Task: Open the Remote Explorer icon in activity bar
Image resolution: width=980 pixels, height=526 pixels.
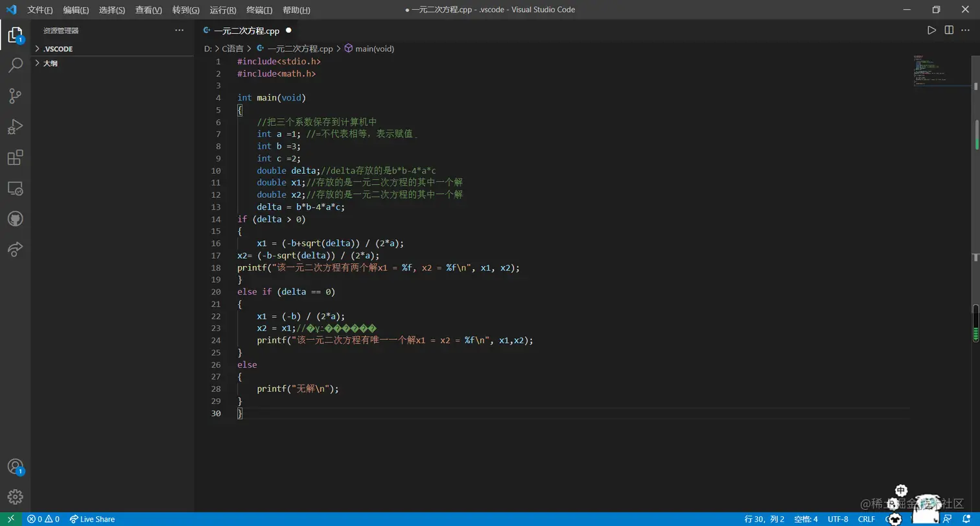Action: pyautogui.click(x=15, y=188)
